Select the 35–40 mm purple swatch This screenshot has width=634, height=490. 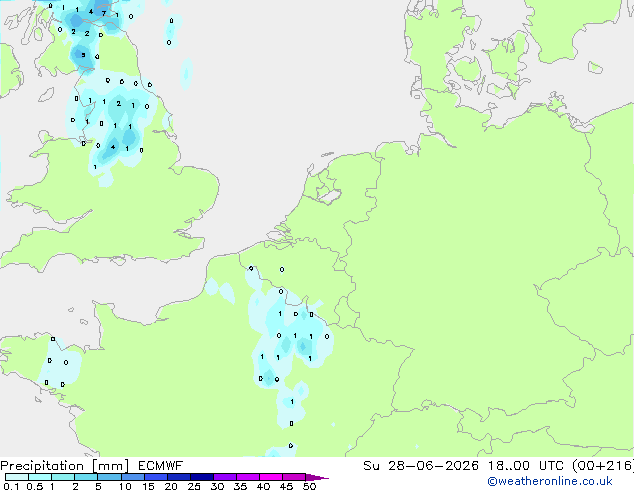pos(247,477)
